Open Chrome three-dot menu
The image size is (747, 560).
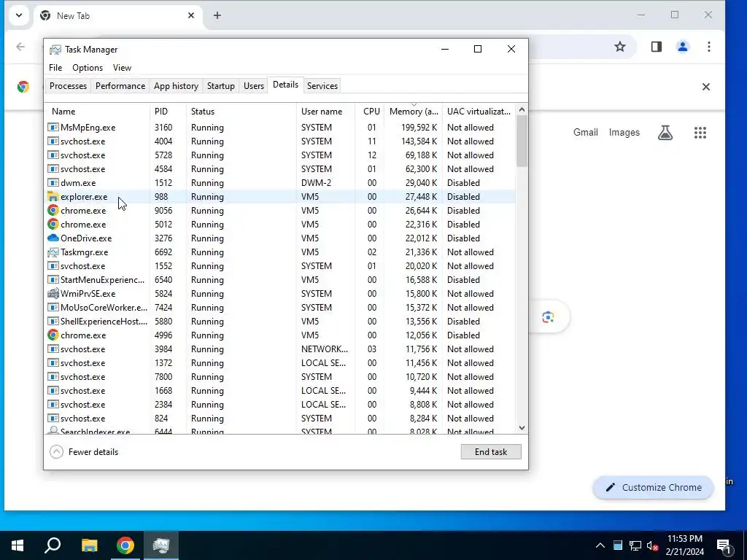point(709,47)
